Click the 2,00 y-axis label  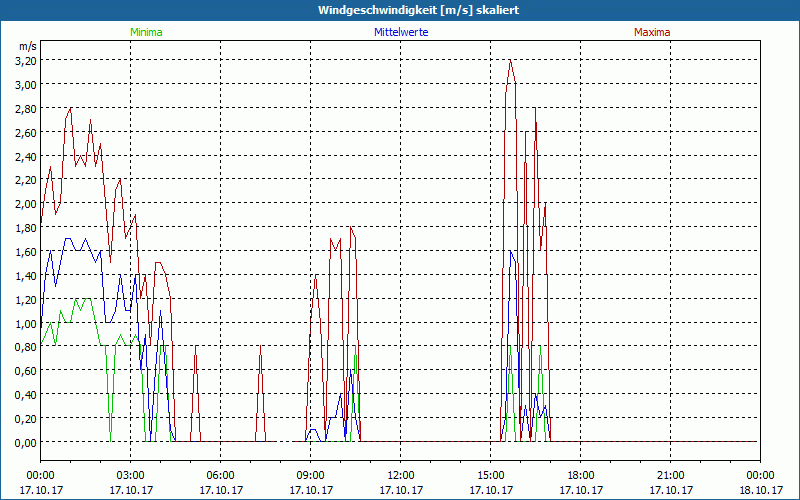tap(25, 203)
